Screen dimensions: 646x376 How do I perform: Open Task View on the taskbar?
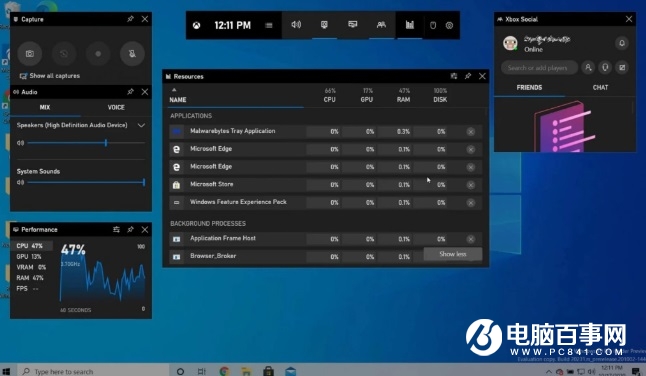[x=201, y=371]
